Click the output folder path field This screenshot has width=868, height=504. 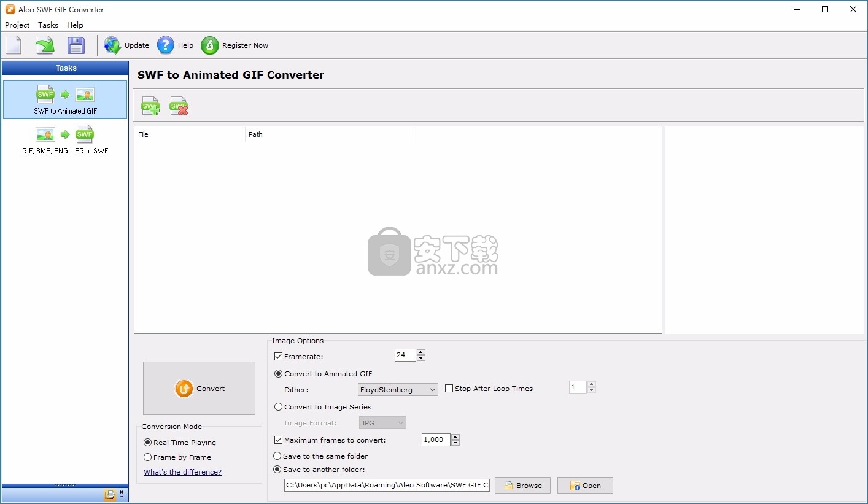pos(387,485)
